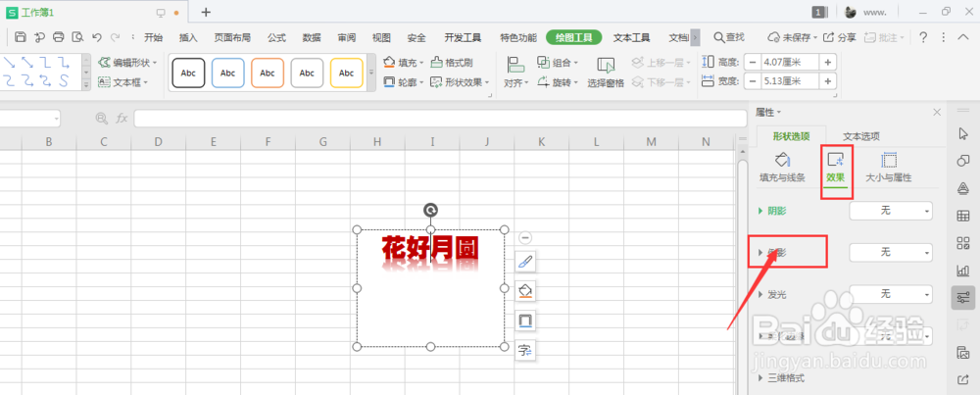980x395 pixels.
Task: Open the Selection Pane (选择窗格)
Action: [x=606, y=72]
